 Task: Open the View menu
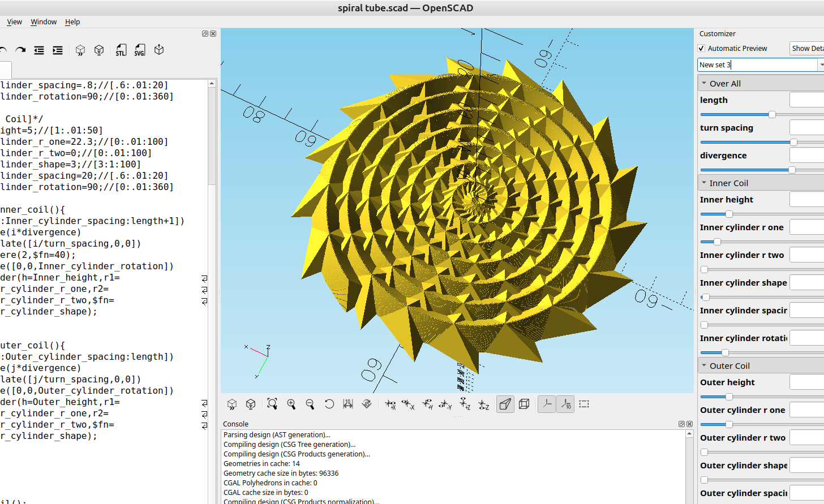coord(14,21)
